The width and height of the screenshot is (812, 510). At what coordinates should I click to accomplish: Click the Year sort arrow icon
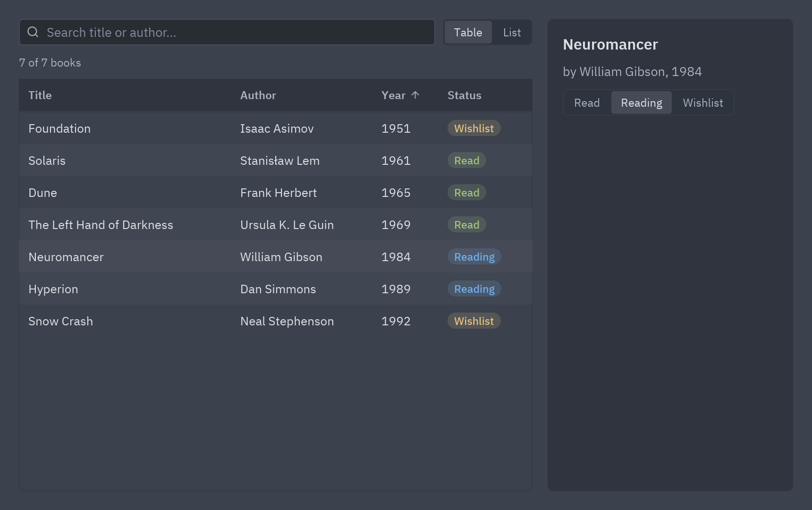click(415, 95)
